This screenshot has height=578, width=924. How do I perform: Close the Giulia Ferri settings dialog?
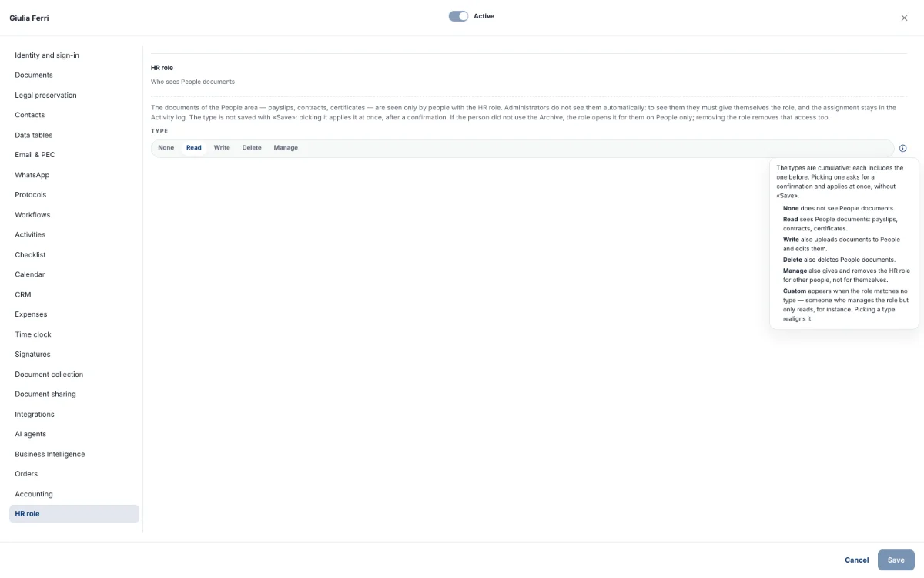tap(904, 18)
